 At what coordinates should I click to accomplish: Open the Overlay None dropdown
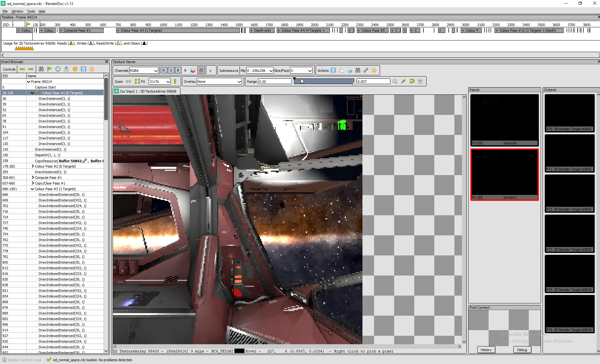219,81
